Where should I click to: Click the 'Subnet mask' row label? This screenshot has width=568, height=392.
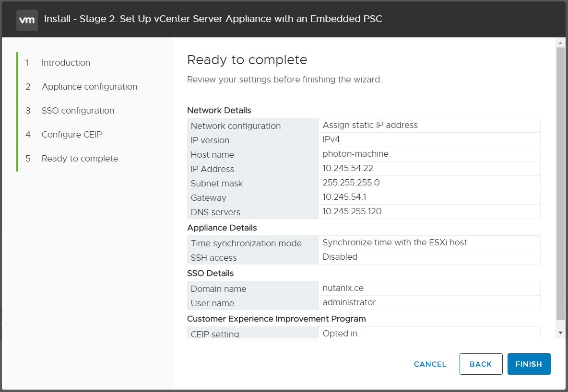click(x=217, y=184)
